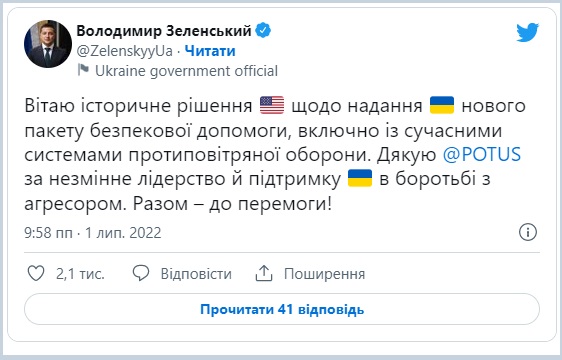Click the blue verified badge

263,30
